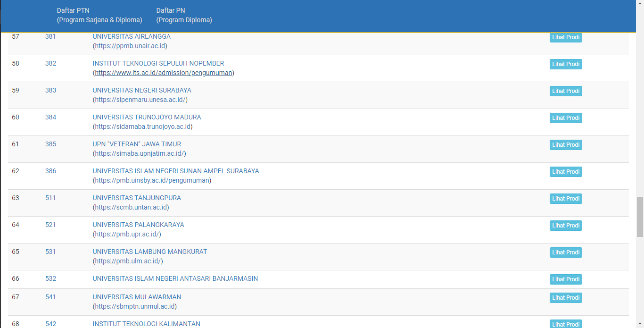Open the Daftar PN menu item
The width and height of the screenshot is (644, 328).
click(184, 15)
